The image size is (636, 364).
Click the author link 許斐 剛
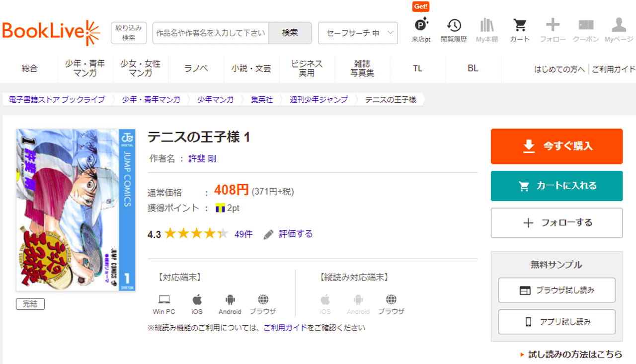202,159
